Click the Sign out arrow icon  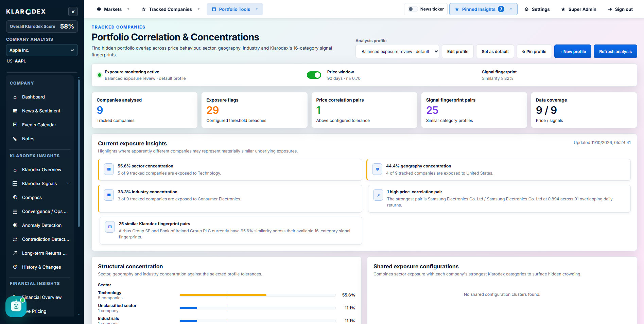(610, 9)
